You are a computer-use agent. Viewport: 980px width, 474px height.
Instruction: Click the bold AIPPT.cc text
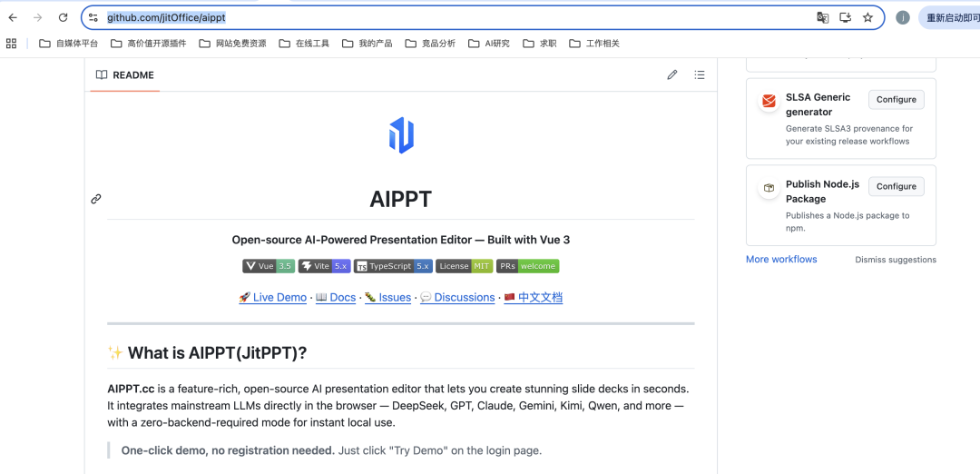[131, 389]
